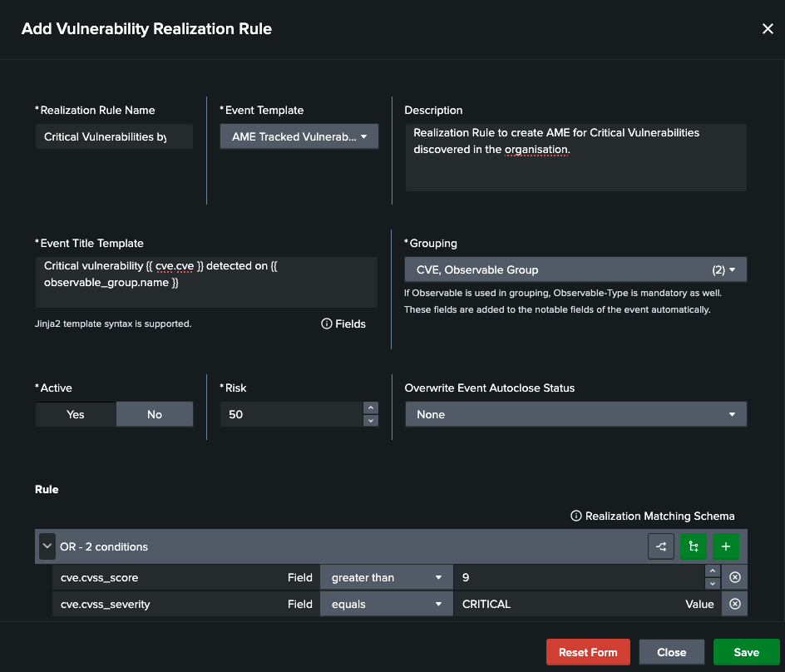785x672 pixels.
Task: Edit the Realization Rule Name field
Action: pyautogui.click(x=114, y=136)
